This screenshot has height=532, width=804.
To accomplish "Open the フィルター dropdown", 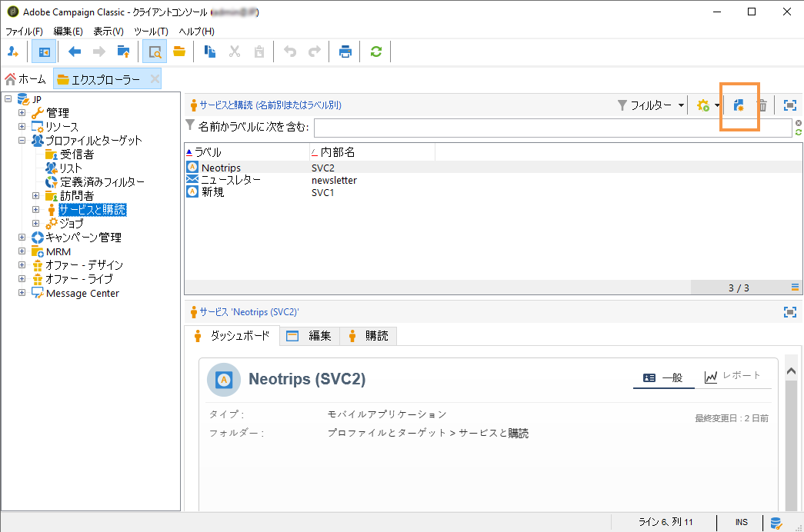I will [x=651, y=105].
